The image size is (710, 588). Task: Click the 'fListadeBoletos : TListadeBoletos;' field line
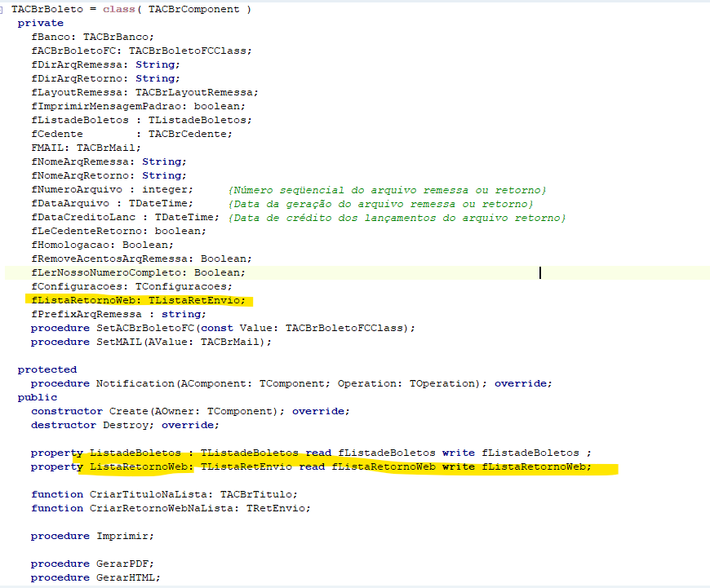(x=141, y=120)
